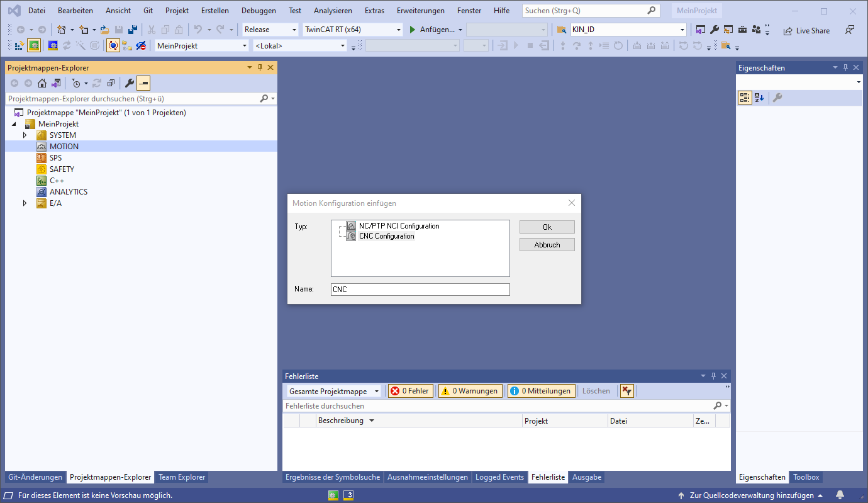
Task: Click Collapse All icon in Projektmappen-Explorer
Action: click(111, 83)
